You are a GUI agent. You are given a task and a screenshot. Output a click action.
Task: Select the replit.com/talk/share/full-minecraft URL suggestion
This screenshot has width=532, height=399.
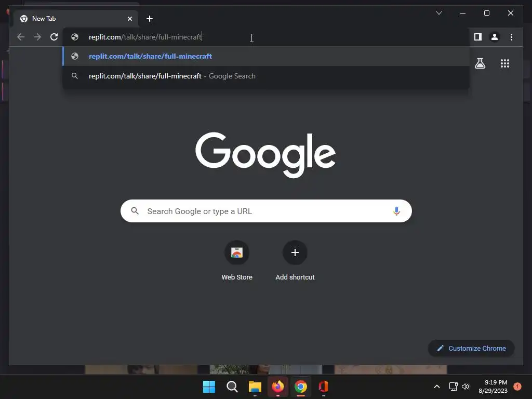point(267,56)
